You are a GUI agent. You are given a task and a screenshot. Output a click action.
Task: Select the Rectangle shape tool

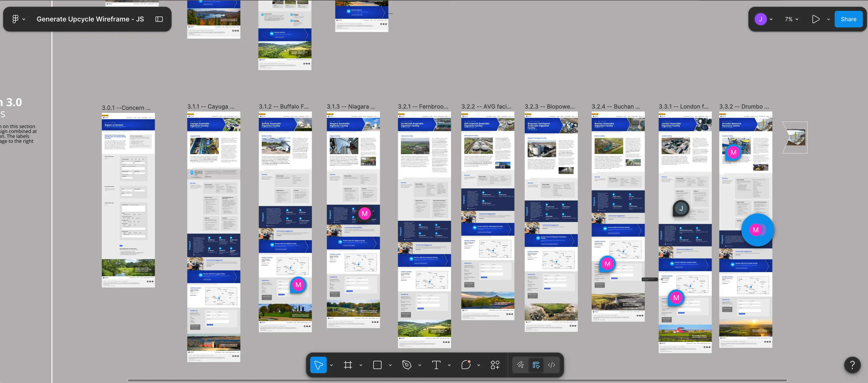(377, 365)
